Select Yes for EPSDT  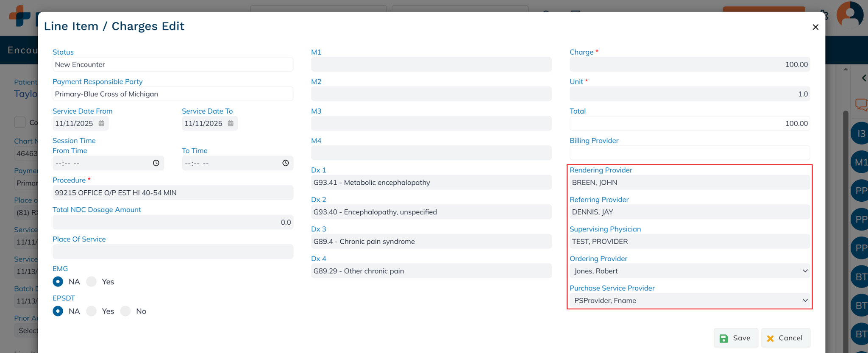tap(92, 311)
